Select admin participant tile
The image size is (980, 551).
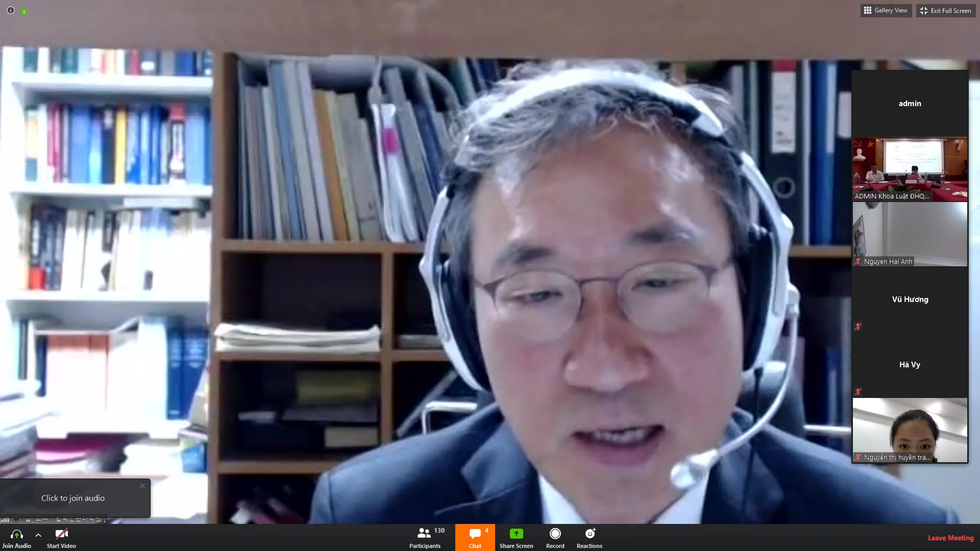[x=910, y=104]
